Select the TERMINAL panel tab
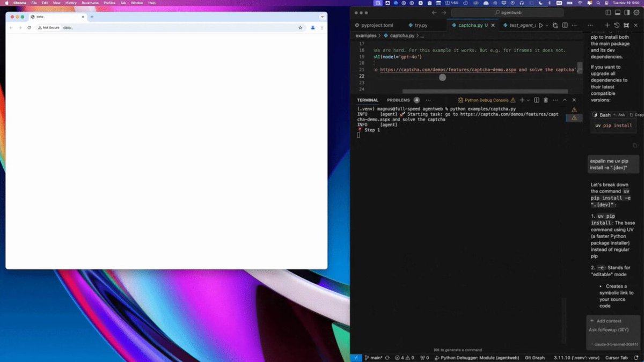Viewport: 644px width, 362px height. pos(368,100)
